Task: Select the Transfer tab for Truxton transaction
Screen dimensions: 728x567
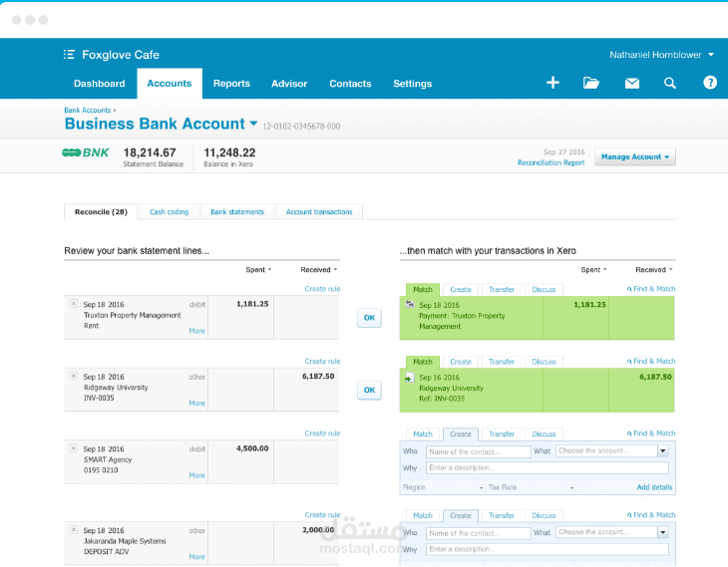Action: [x=502, y=290]
